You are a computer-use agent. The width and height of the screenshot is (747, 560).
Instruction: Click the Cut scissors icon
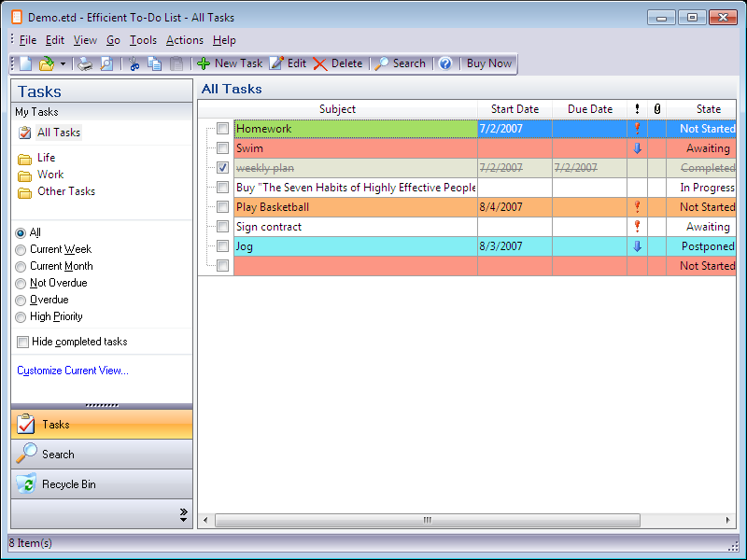[x=134, y=63]
